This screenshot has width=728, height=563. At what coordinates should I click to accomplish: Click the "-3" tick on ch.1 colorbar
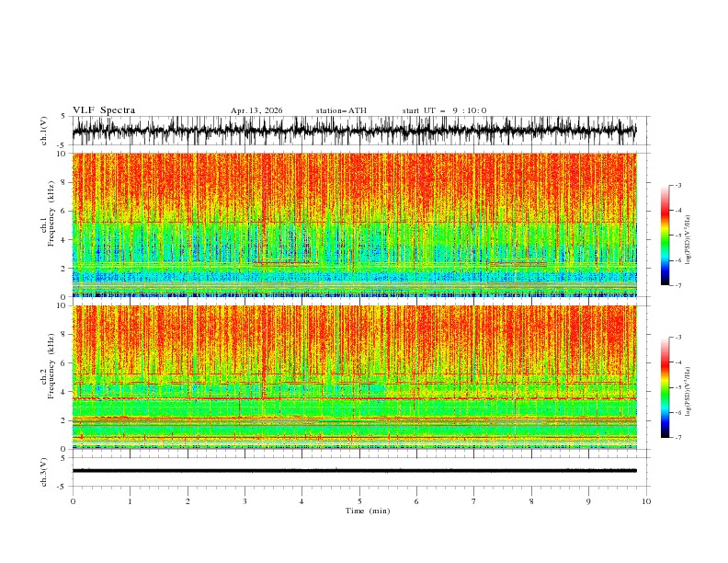point(677,186)
